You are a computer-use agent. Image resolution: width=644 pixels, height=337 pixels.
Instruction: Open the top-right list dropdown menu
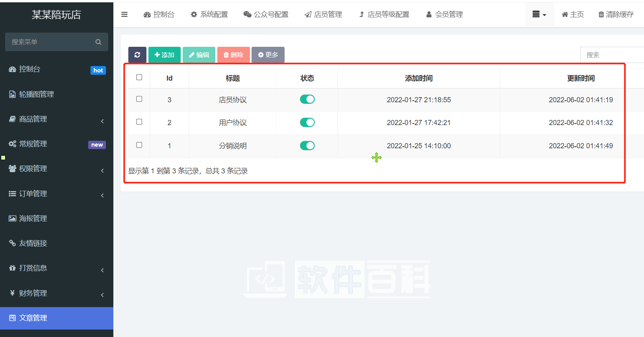pyautogui.click(x=539, y=15)
